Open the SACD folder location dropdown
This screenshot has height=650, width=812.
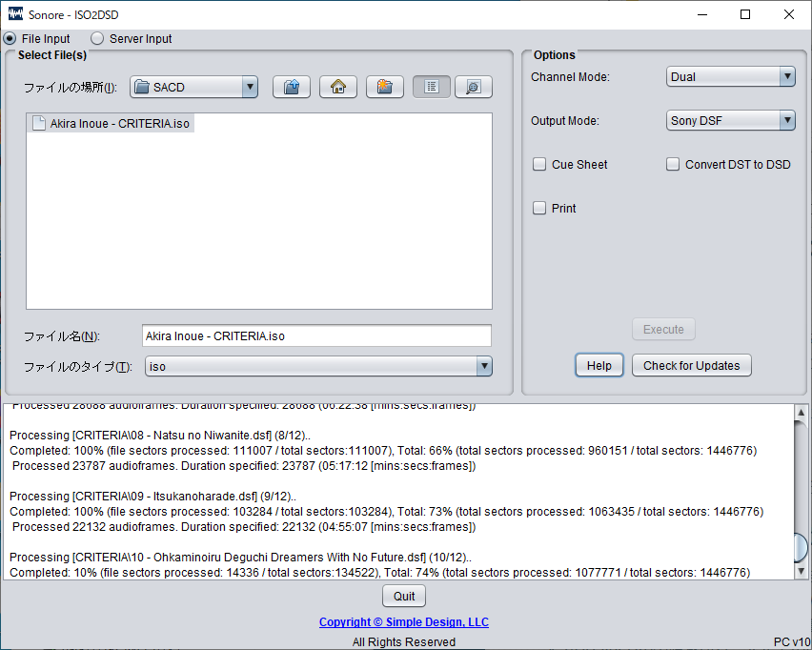point(194,87)
